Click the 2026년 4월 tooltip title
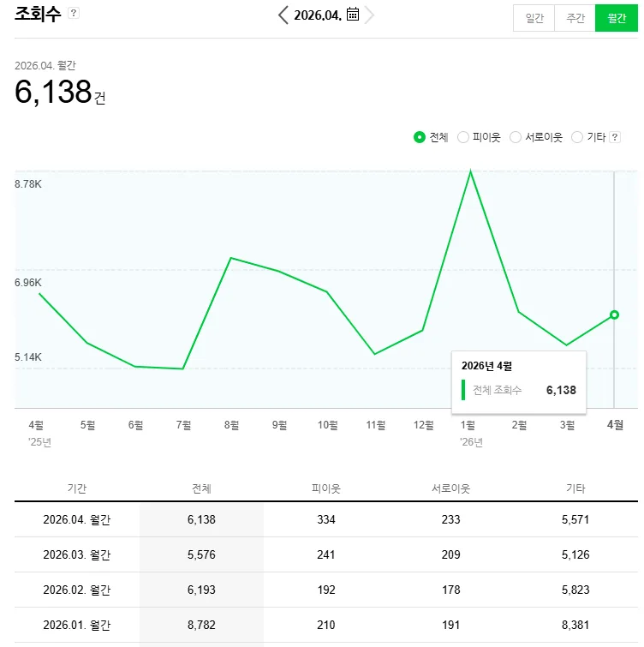The image size is (644, 647). tap(486, 366)
